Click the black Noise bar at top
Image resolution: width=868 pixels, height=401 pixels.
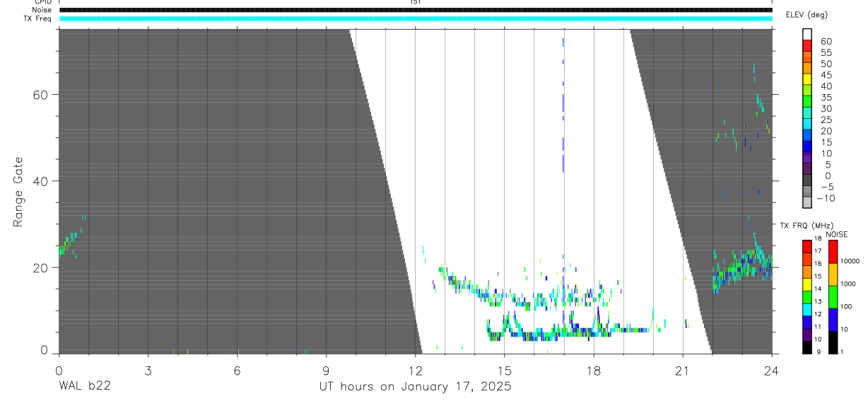coord(416,10)
